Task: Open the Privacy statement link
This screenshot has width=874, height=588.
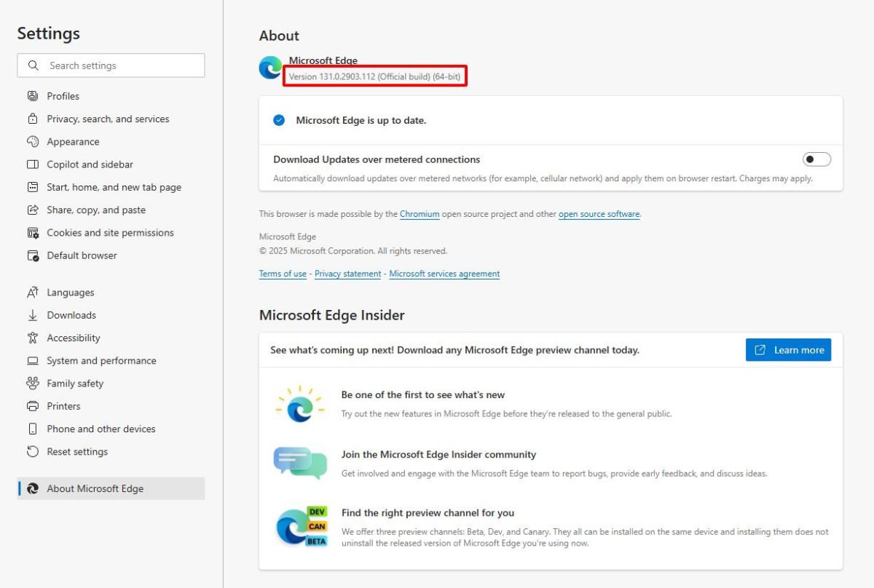Action: [347, 274]
